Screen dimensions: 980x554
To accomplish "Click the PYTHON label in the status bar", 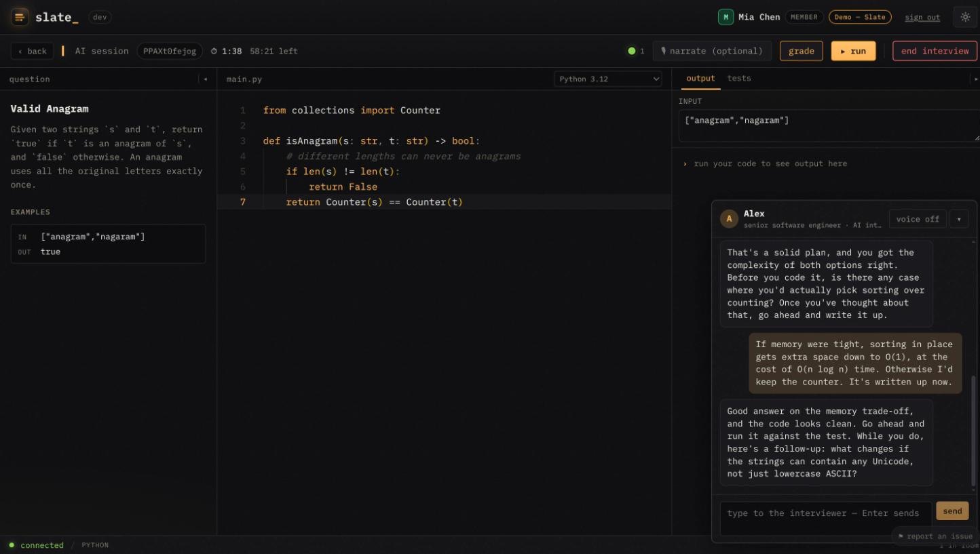I will pos(95,545).
